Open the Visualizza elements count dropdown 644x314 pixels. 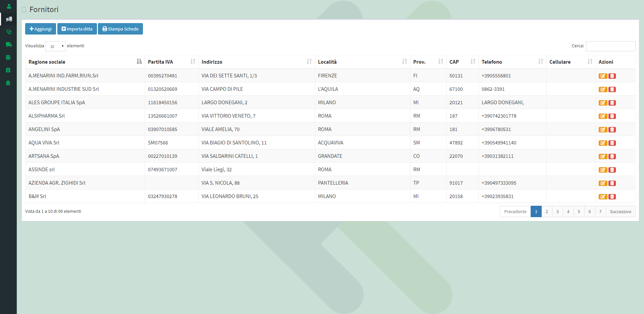click(56, 46)
